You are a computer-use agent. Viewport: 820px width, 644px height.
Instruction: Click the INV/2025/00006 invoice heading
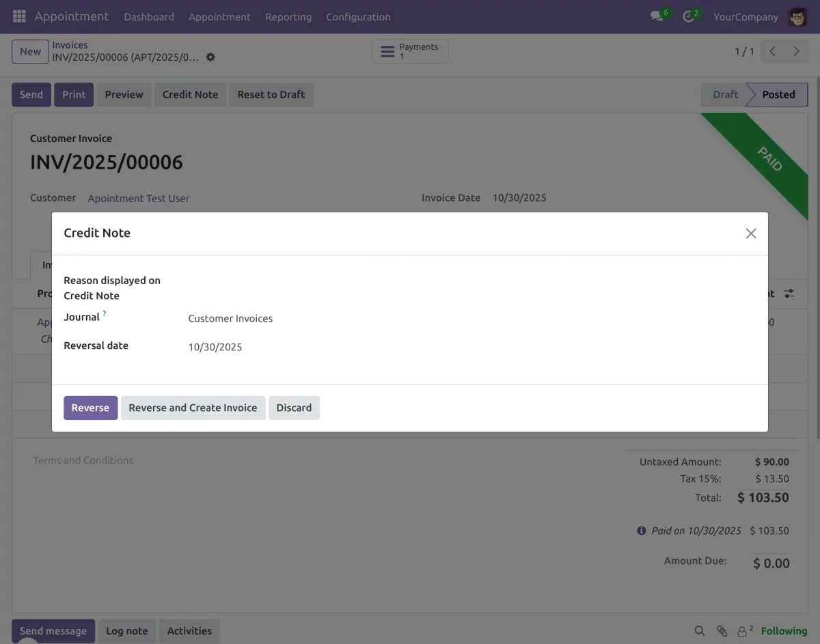click(x=107, y=163)
